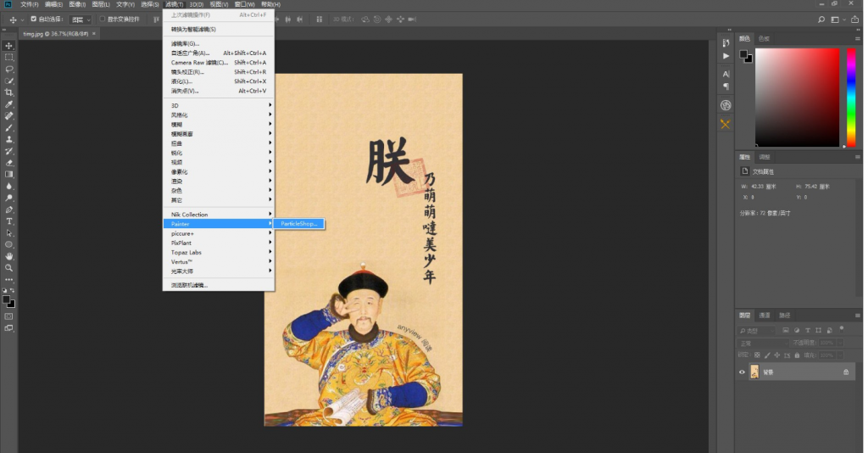Click the rainbow hue slider strip
Image resolution: width=868 pixels, height=453 pixels.
851,98
